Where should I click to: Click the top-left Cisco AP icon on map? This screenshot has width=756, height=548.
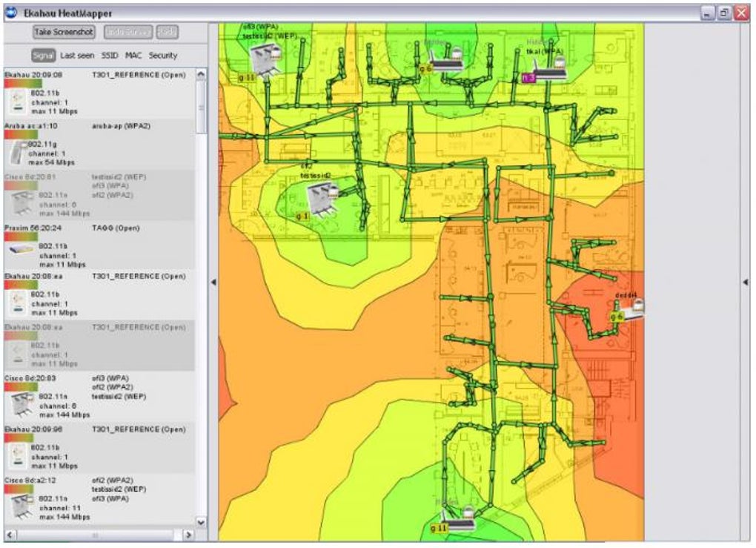[x=265, y=59]
